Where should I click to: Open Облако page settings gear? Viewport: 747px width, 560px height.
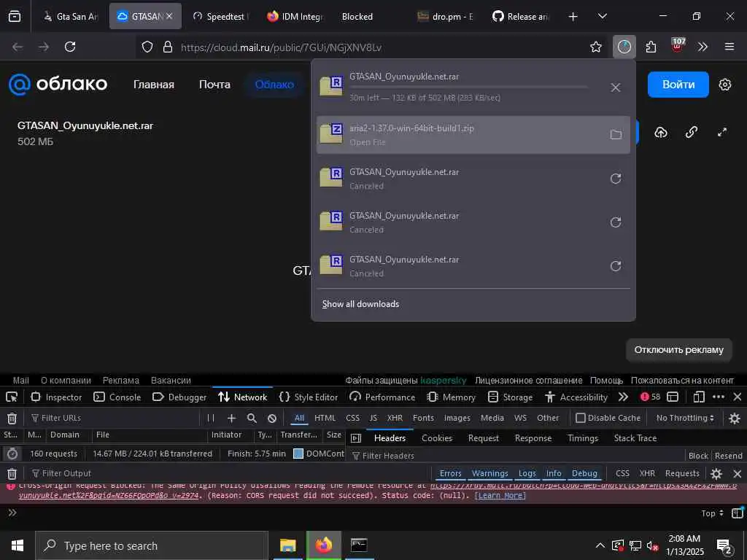pos(724,85)
